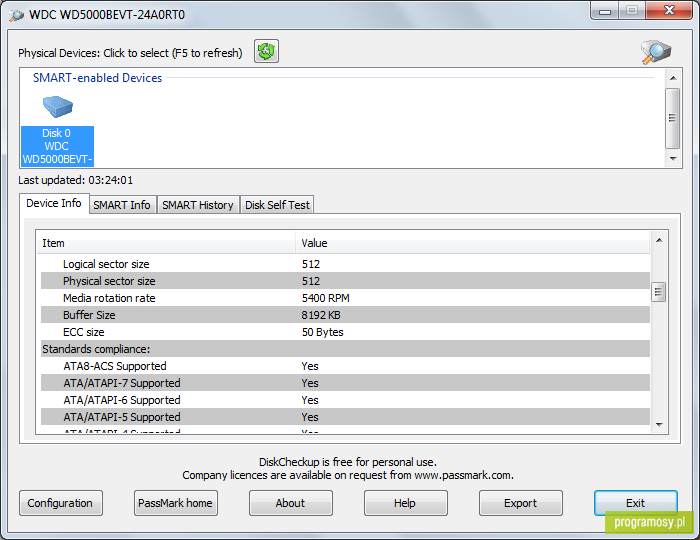Viewport: 700px width, 540px height.
Task: Select the Standards compliance row
Action: pos(345,349)
